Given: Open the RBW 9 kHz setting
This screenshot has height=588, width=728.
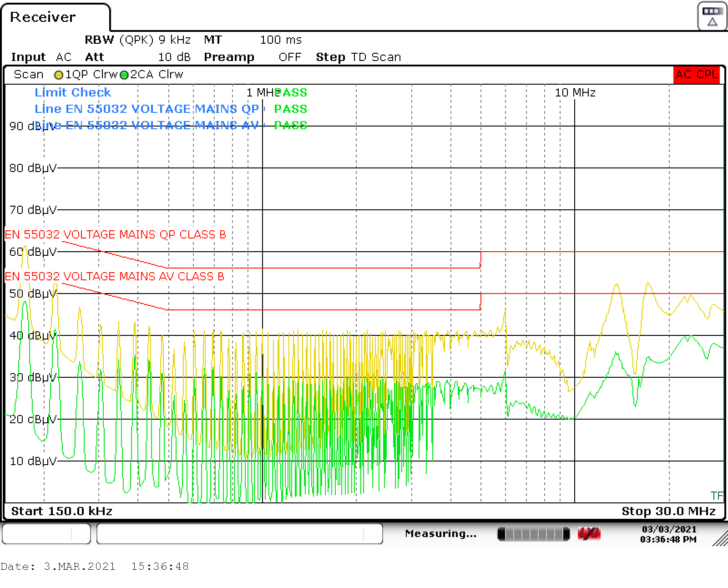Looking at the screenshot, I should tap(136, 40).
